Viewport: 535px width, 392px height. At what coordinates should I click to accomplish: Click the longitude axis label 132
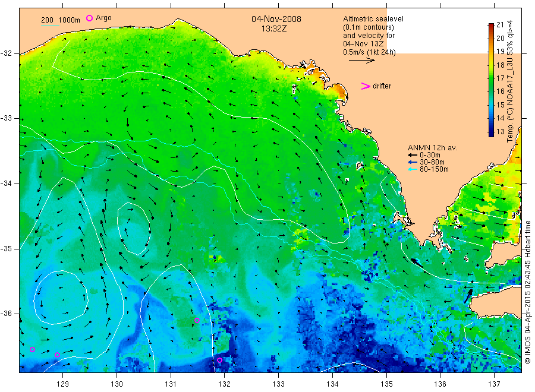[225, 384]
